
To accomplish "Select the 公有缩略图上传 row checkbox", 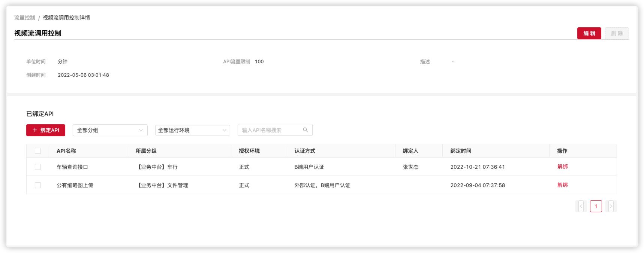I will [38, 185].
